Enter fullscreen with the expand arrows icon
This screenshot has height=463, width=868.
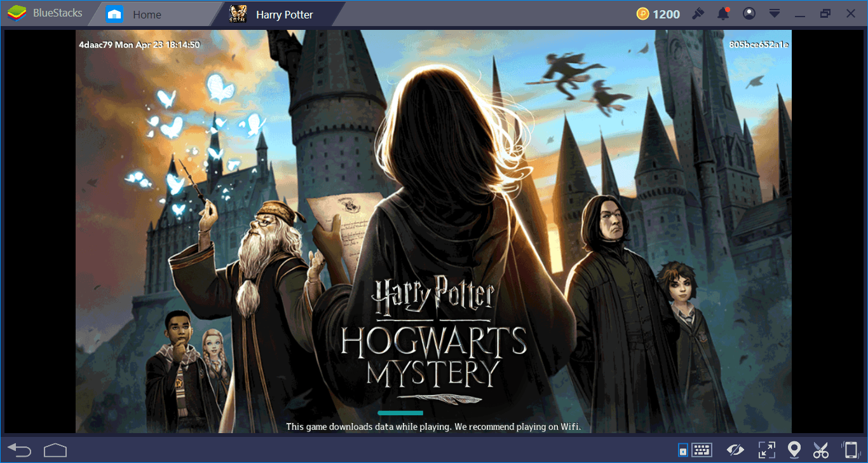(x=766, y=450)
